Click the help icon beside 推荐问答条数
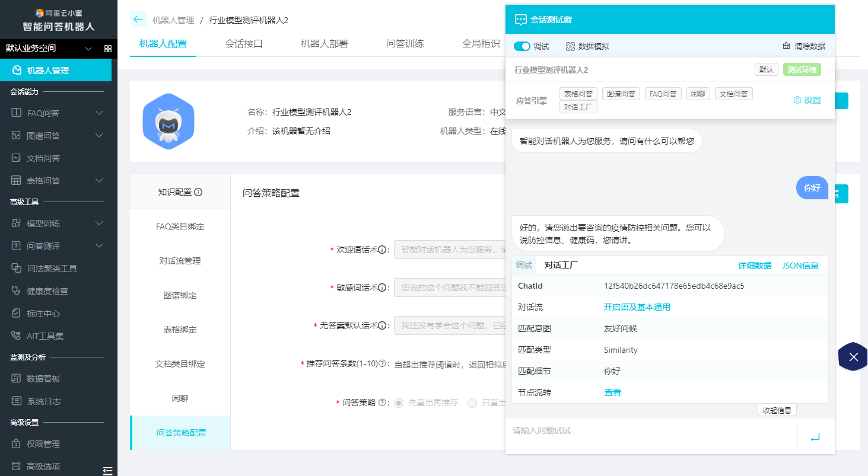The width and height of the screenshot is (868, 476). pos(382,364)
